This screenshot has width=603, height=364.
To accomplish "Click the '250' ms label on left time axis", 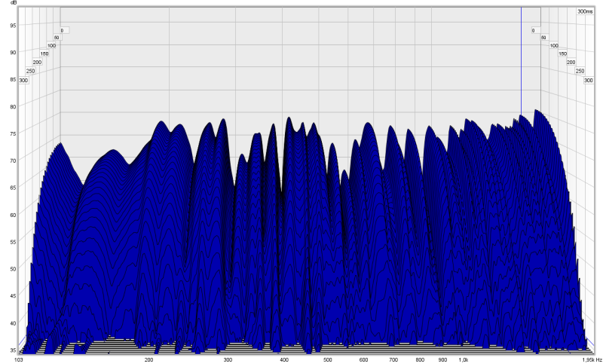I will pos(30,71).
